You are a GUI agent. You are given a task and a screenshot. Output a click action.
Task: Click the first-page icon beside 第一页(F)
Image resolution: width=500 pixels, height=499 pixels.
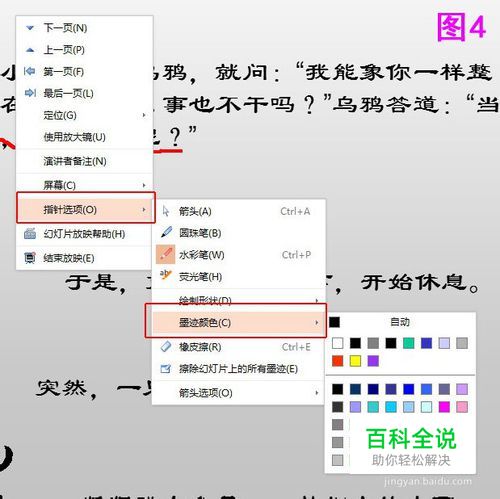(x=30, y=71)
